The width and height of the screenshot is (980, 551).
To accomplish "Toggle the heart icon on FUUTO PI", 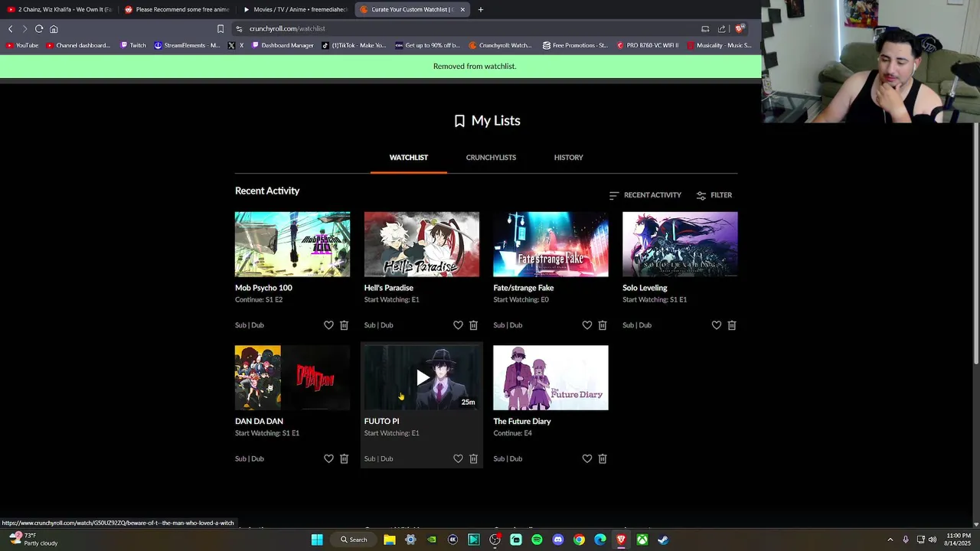I will (458, 458).
